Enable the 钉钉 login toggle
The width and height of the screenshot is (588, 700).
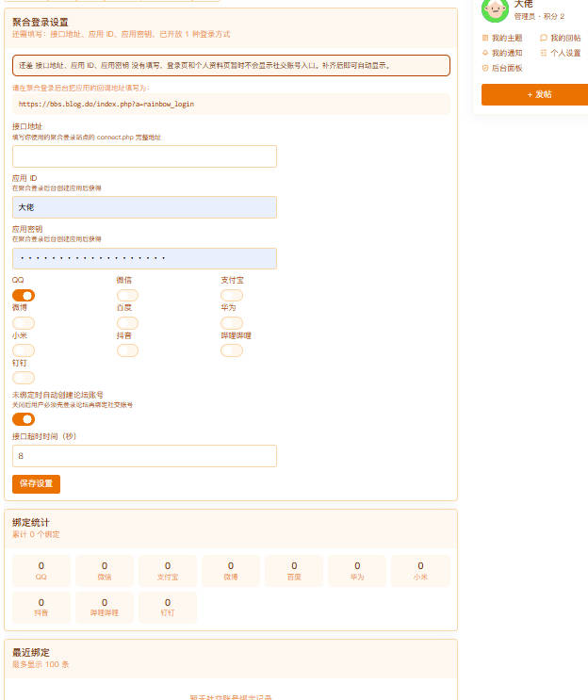(x=24, y=378)
